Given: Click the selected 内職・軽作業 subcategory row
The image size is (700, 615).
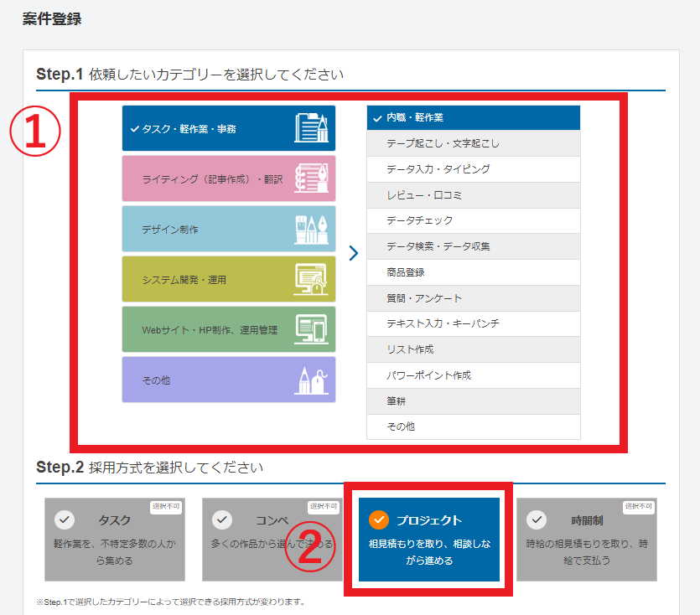Looking at the screenshot, I should click(473, 117).
